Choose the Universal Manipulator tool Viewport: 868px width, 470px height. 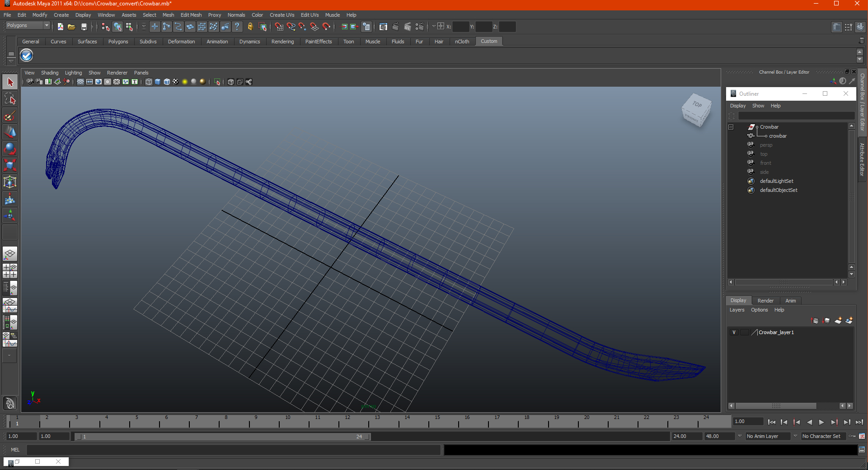tap(10, 182)
